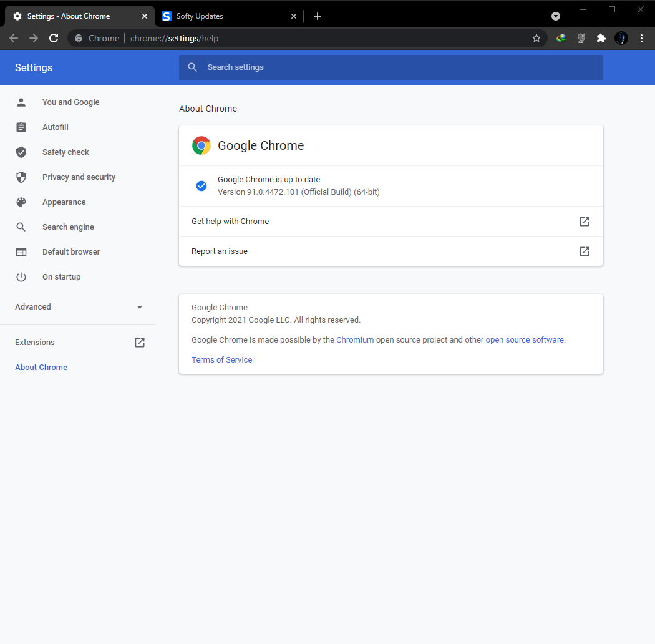This screenshot has height=644, width=655.
Task: Open Chrome's three-dot main menu
Action: click(x=642, y=39)
